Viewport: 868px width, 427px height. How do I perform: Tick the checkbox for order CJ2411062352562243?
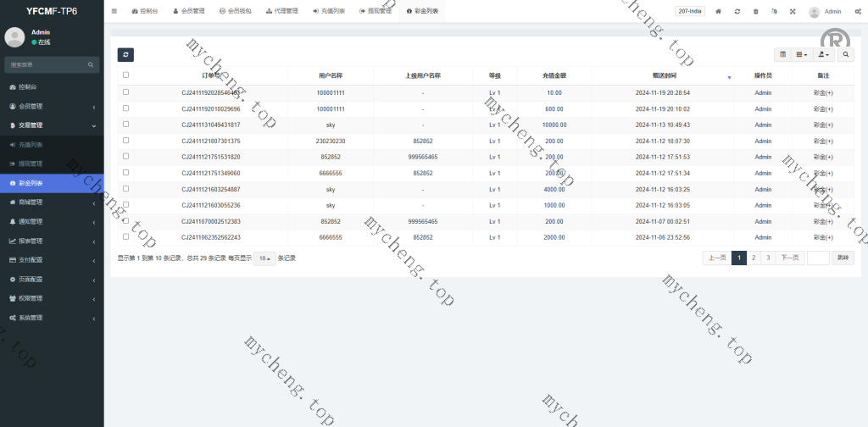[x=126, y=237]
